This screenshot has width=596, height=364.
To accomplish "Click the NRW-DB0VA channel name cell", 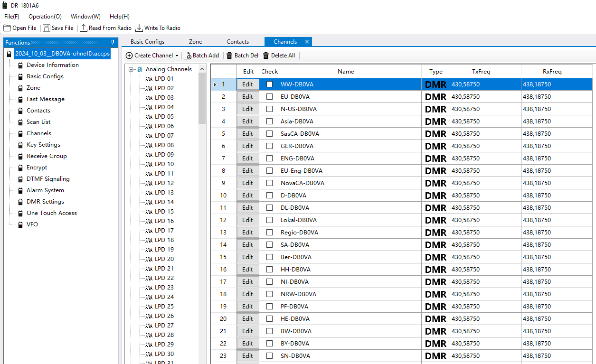I will coord(350,294).
